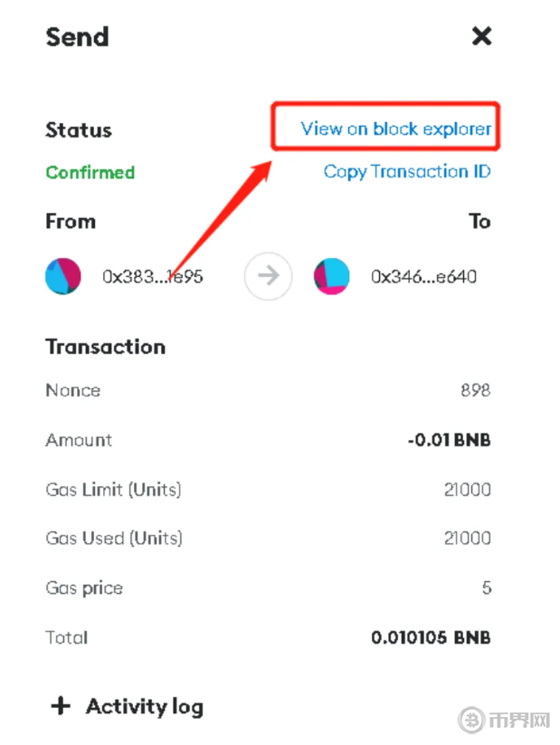Click the Gas price value 5

click(487, 587)
